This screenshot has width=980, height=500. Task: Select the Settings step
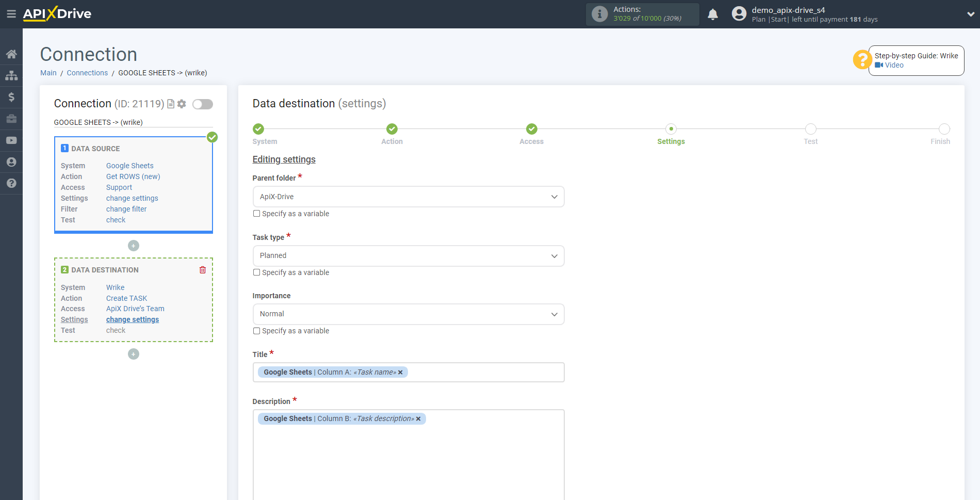point(671,129)
